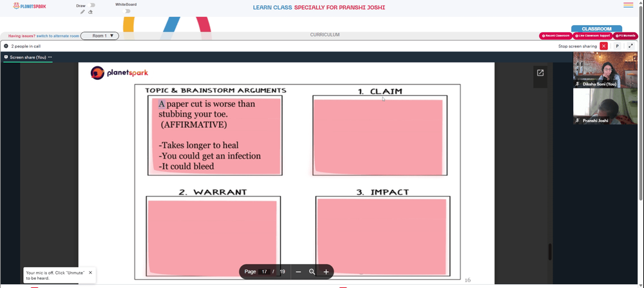Click the 'LEARN CLASS SPECIALLY FOR PRANSHI JOSHI' title

319,7
